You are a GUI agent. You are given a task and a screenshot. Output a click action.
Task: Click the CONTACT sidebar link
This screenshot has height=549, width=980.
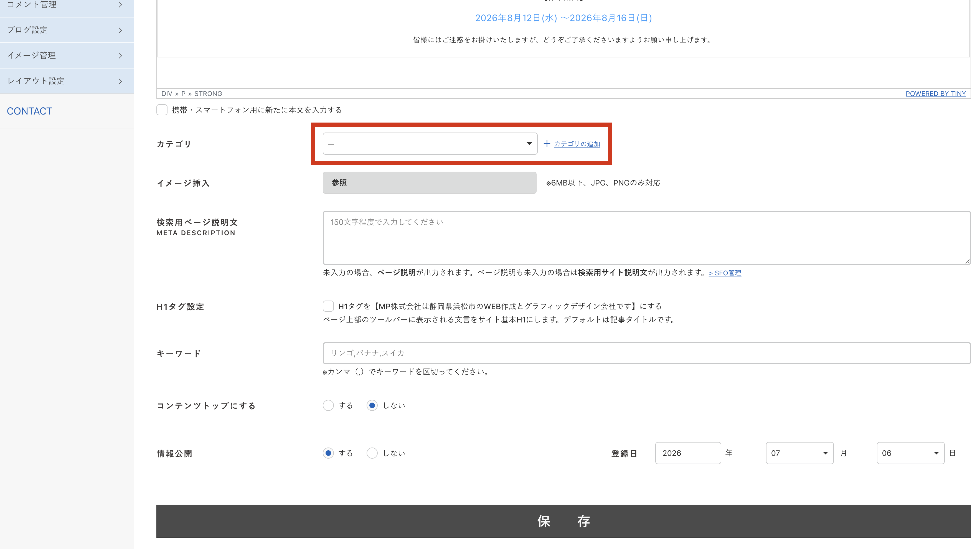(x=29, y=111)
